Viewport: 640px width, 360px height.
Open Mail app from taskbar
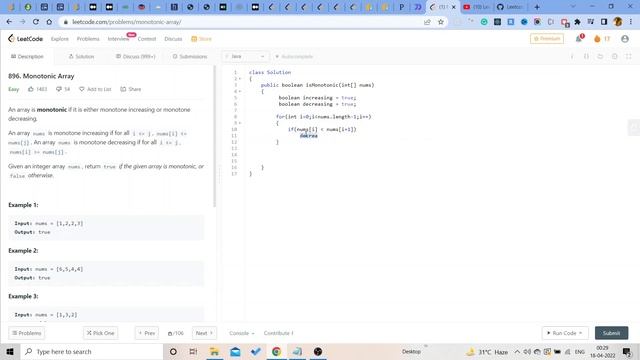click(x=235, y=351)
